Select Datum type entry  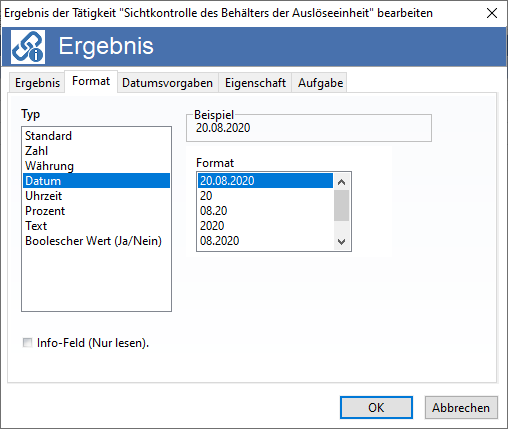coord(96,181)
